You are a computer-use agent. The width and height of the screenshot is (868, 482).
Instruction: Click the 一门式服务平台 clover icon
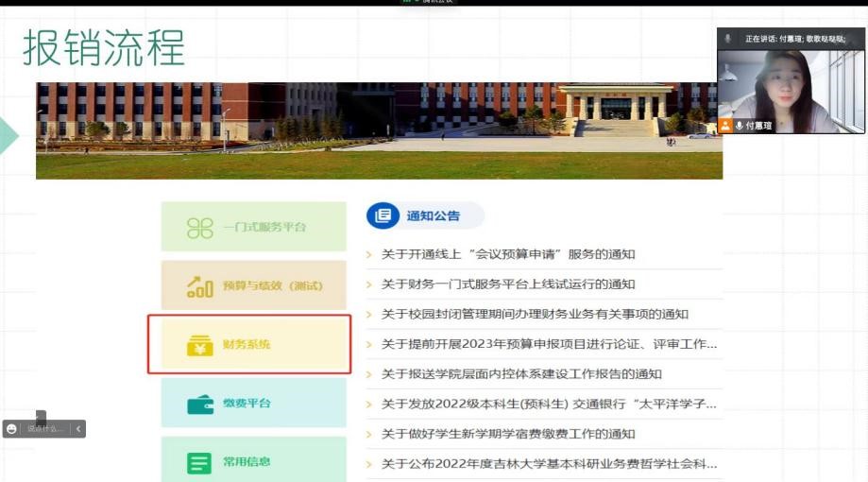200,227
